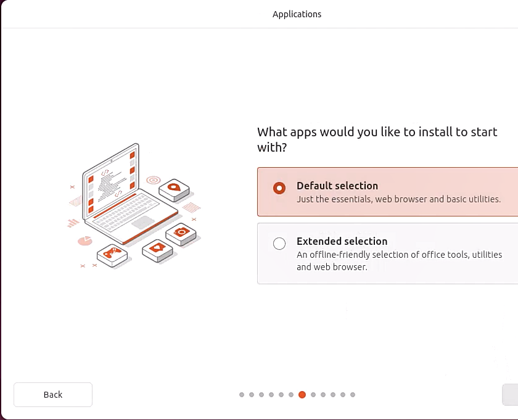Click the Applications title label
The width and height of the screenshot is (518, 420).
297,14
